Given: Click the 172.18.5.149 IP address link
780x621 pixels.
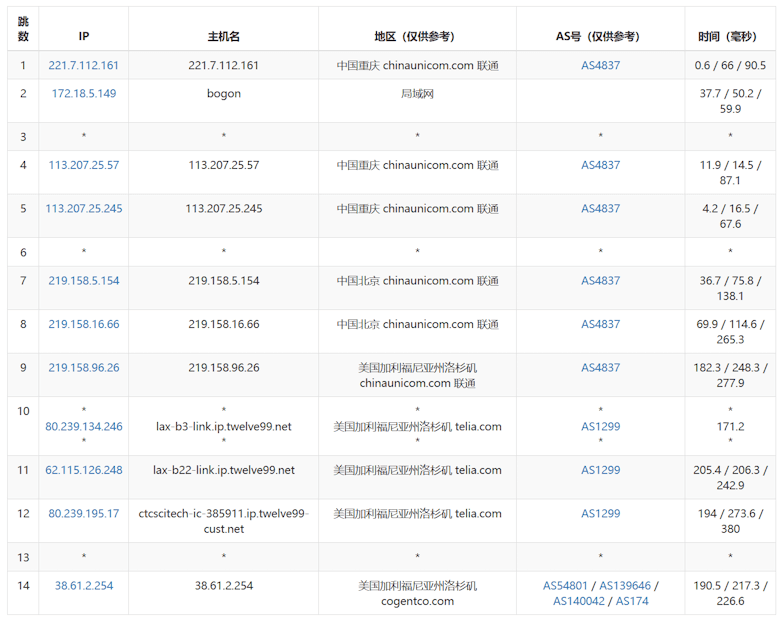Looking at the screenshot, I should [84, 94].
